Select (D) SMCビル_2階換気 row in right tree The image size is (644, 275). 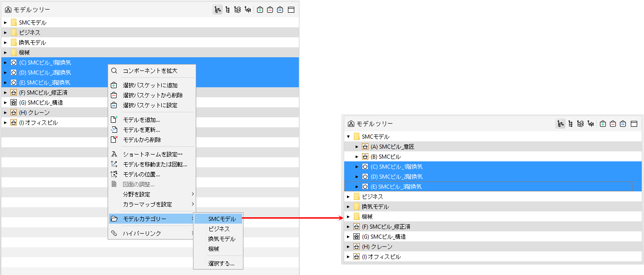493,176
